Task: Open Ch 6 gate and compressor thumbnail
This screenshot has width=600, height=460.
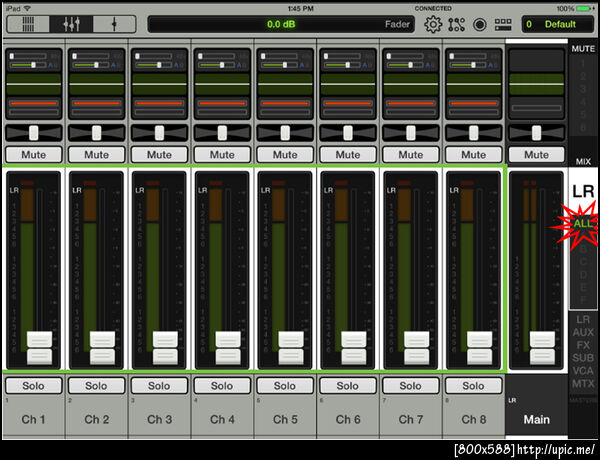Action: (x=348, y=108)
